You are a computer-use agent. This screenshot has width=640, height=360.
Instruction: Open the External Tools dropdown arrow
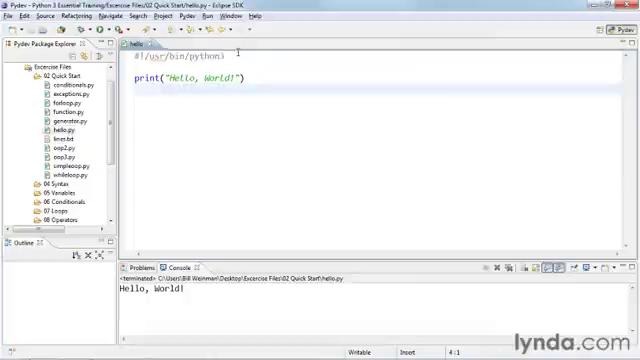coord(128,30)
